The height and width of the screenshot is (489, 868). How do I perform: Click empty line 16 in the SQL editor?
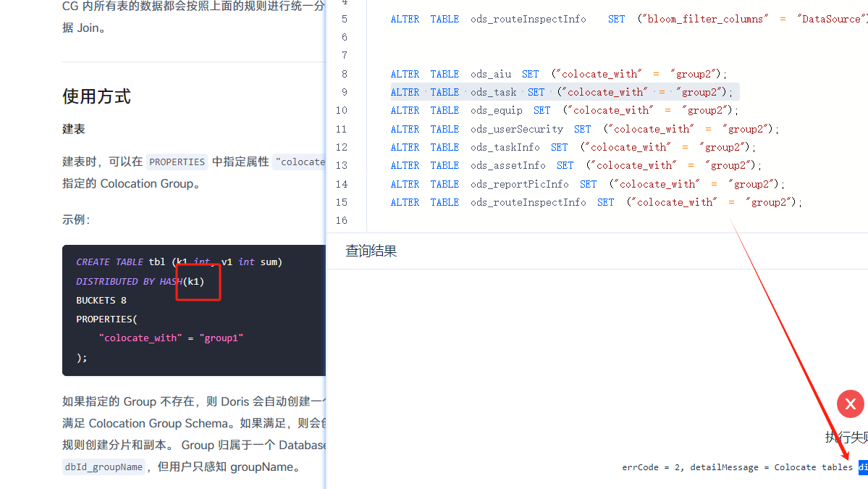point(579,220)
